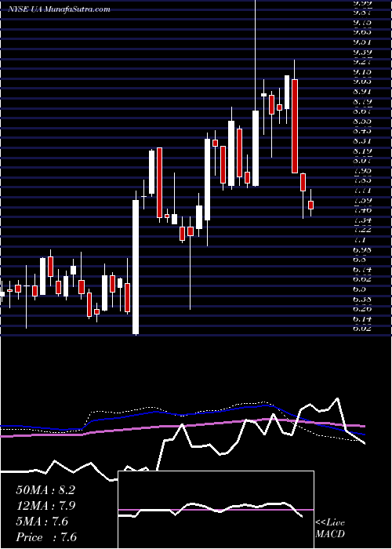The height and width of the screenshot is (549, 392).
Task: Click the tallest white candlestick rising from 6.02
Action: point(136,267)
